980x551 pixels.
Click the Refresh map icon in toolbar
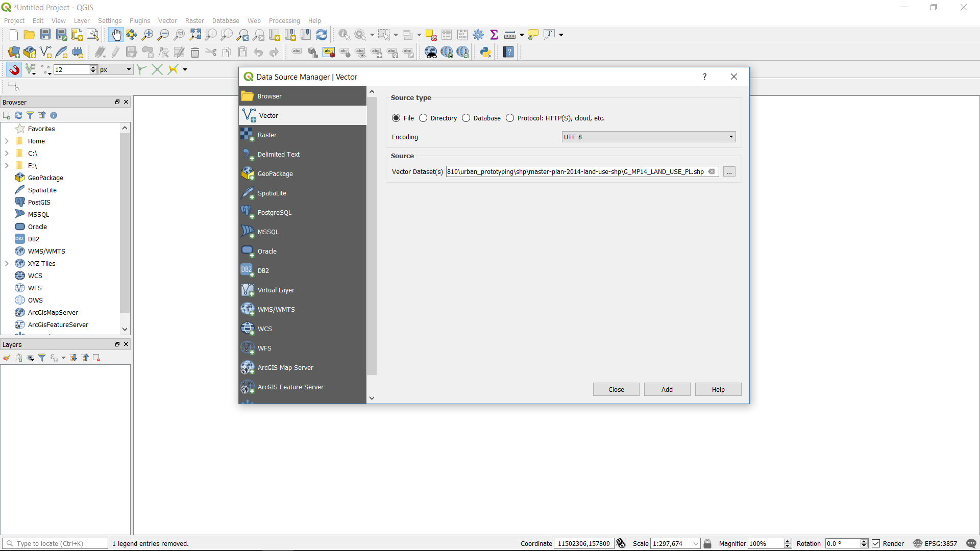[x=322, y=35]
